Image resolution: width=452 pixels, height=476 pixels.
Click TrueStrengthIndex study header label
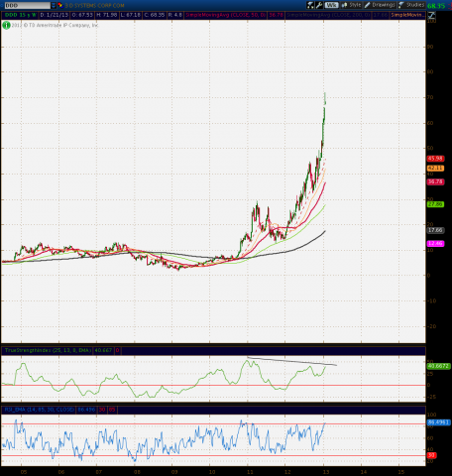click(x=48, y=350)
